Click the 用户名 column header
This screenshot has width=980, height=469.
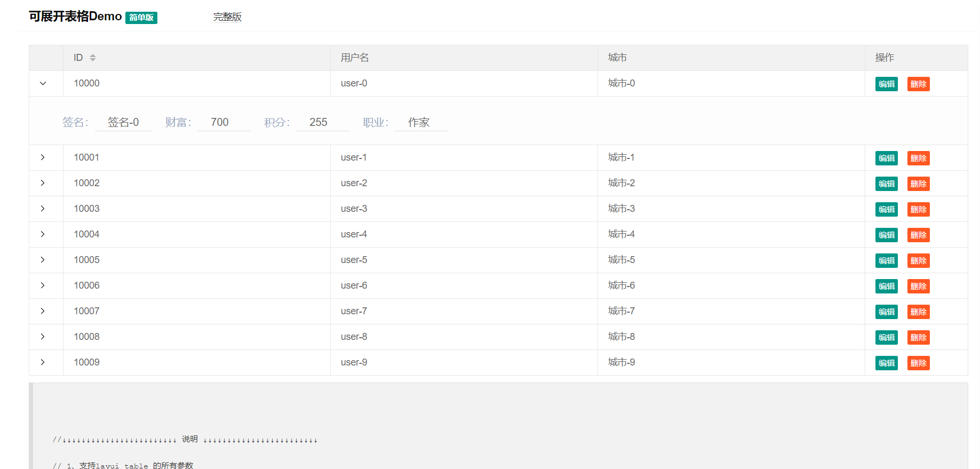(x=355, y=58)
